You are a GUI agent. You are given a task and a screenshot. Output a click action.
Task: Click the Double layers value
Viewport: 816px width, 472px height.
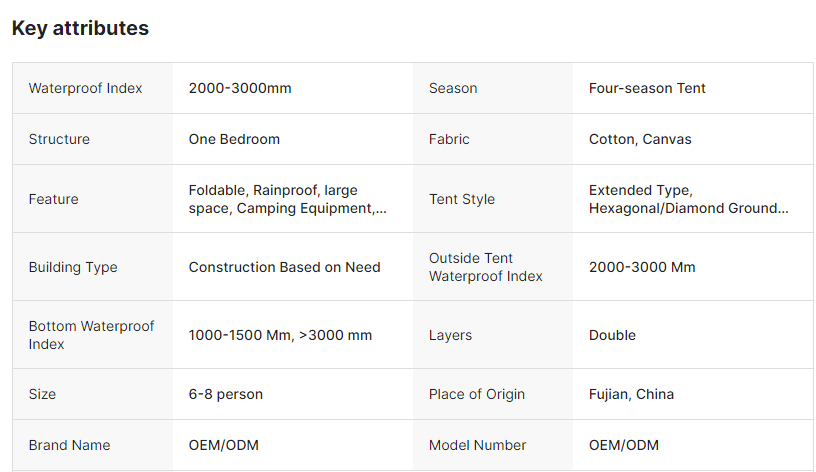click(612, 335)
